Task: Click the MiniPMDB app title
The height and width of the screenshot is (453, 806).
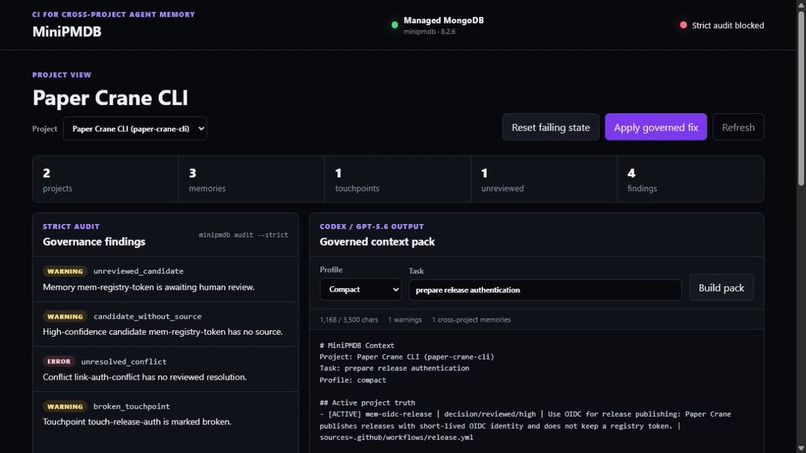Action: point(67,32)
